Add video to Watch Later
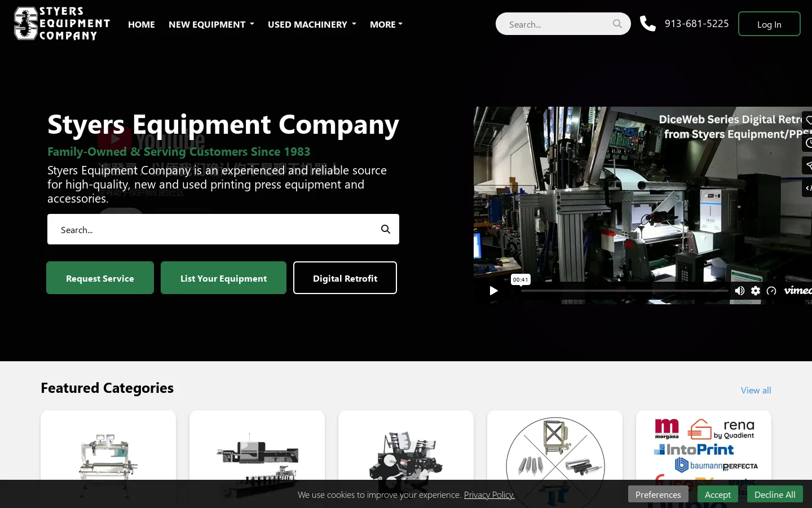This screenshot has height=508, width=812. 807,143
